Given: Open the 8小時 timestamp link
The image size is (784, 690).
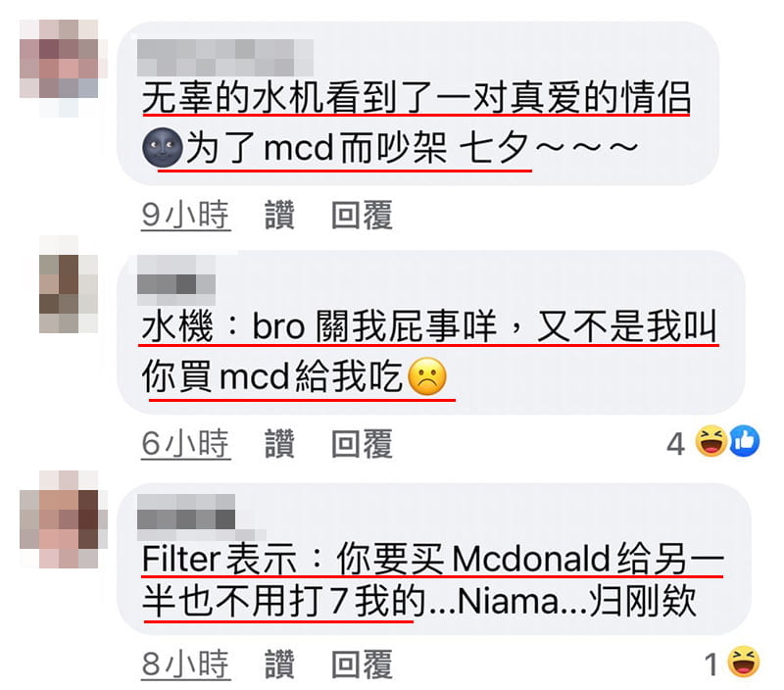Looking at the screenshot, I should pos(185,665).
